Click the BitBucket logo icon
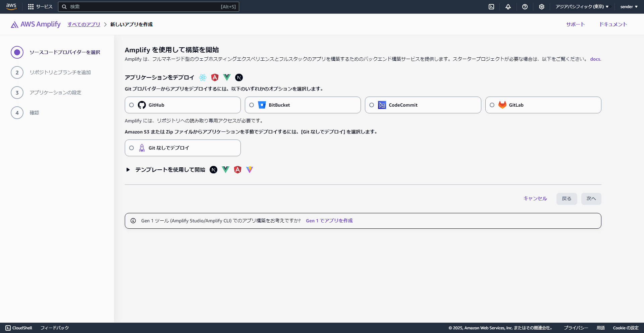Screen dimensions: 644x333 click(262, 105)
